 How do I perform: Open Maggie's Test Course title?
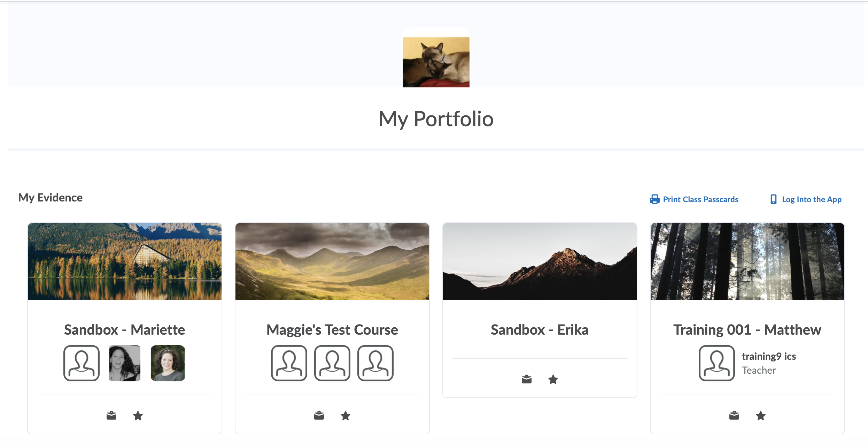[x=332, y=330]
